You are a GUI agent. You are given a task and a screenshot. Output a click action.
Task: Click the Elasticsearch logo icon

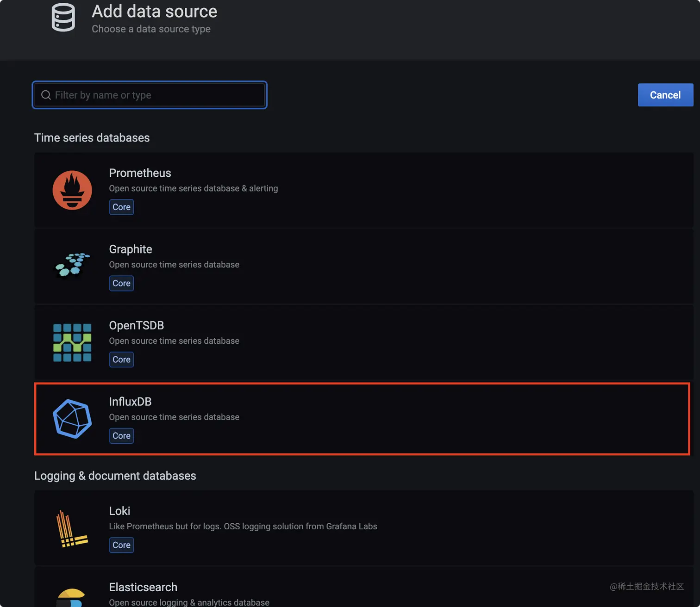(71, 598)
